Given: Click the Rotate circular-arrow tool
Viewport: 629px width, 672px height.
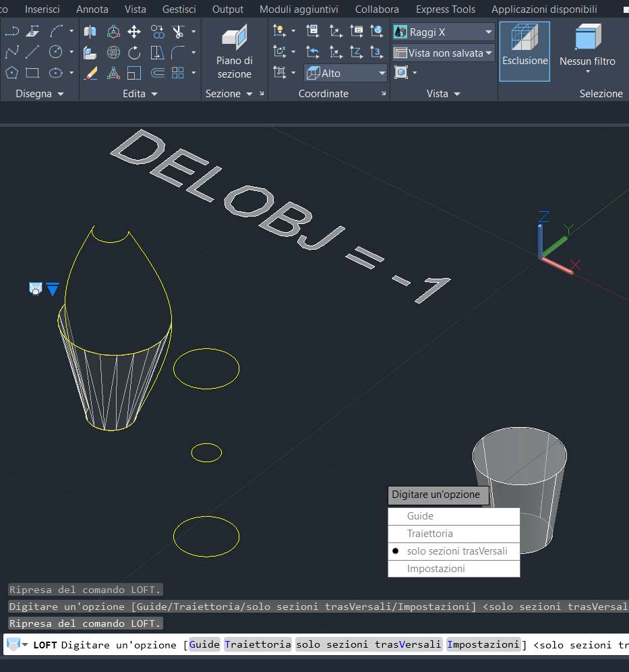Looking at the screenshot, I should point(134,52).
